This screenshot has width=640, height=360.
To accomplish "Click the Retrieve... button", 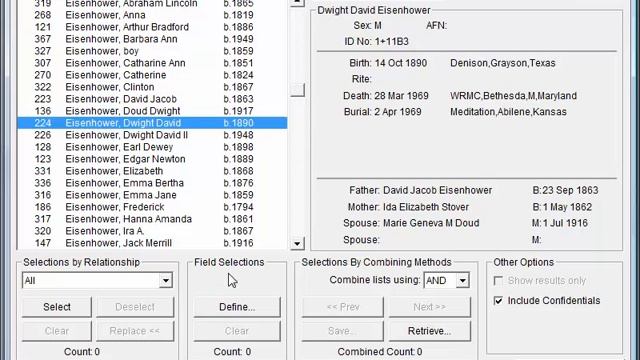I will 429,331.
